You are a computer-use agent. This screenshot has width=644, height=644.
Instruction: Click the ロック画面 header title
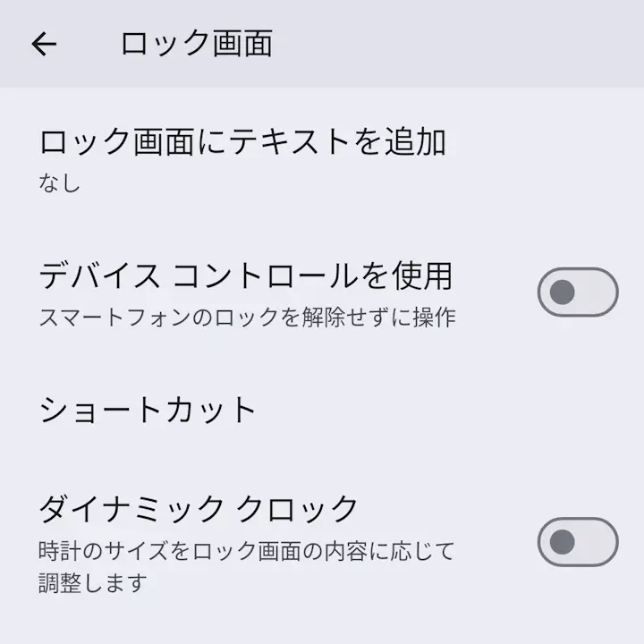pos(196,44)
